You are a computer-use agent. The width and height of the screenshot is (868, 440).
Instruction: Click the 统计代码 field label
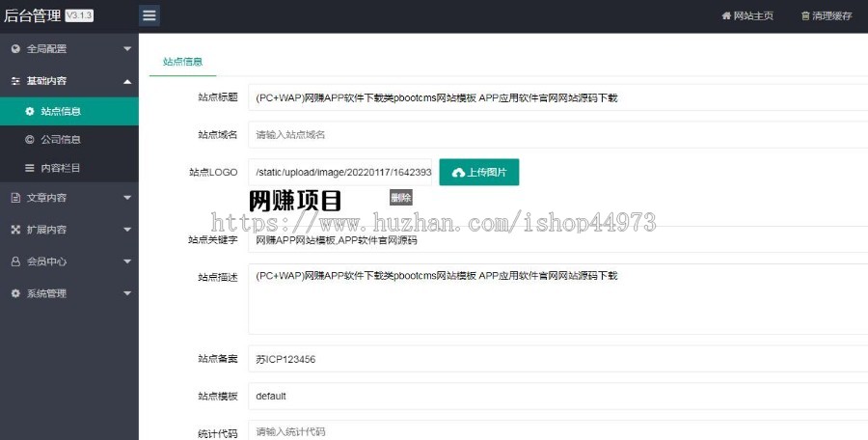click(218, 433)
